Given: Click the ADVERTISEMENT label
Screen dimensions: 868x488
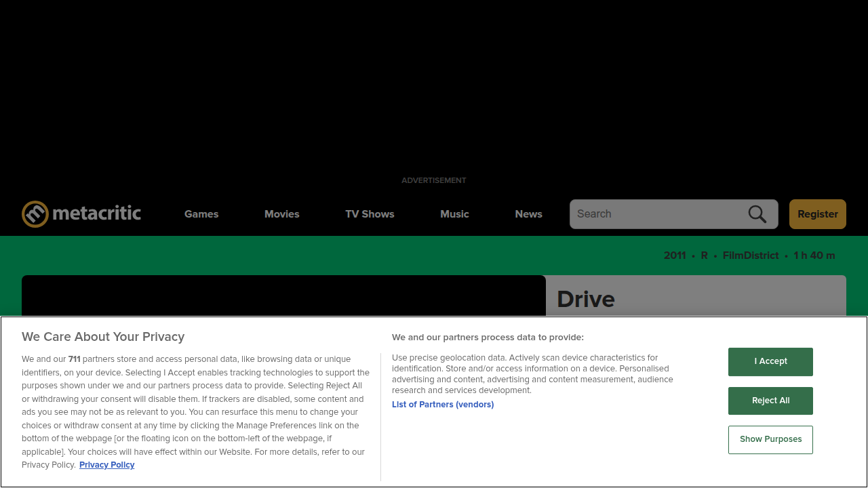Looking at the screenshot, I should (x=434, y=180).
